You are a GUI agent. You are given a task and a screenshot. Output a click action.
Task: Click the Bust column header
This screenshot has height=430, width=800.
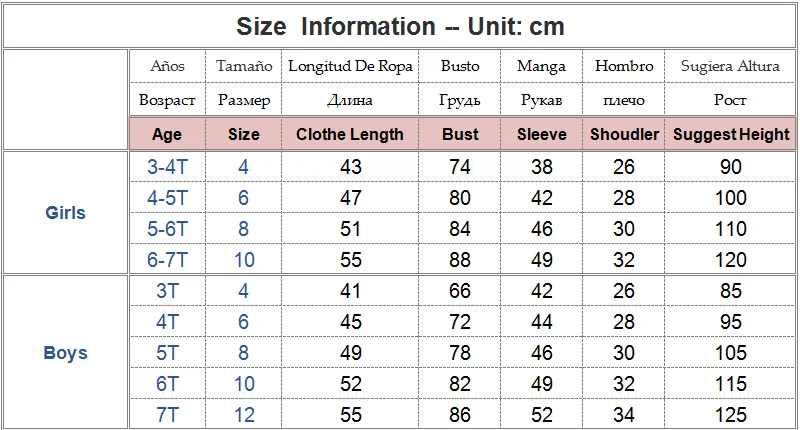click(x=460, y=134)
